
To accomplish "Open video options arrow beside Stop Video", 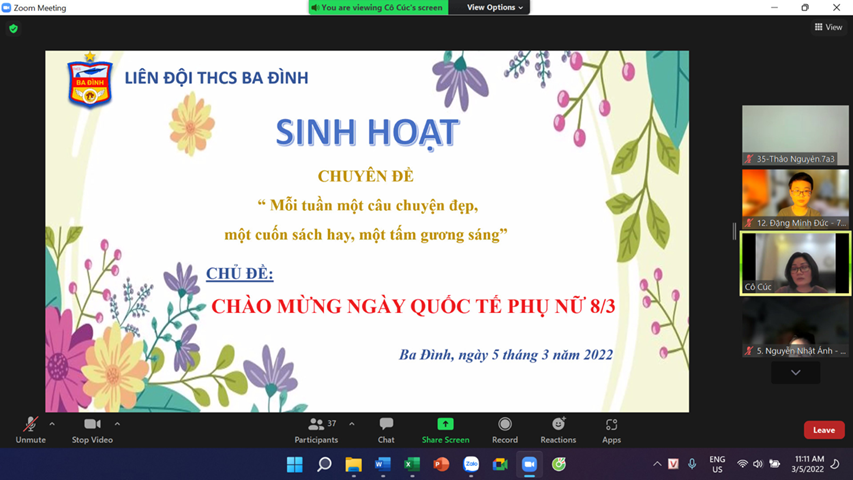I will [118, 423].
